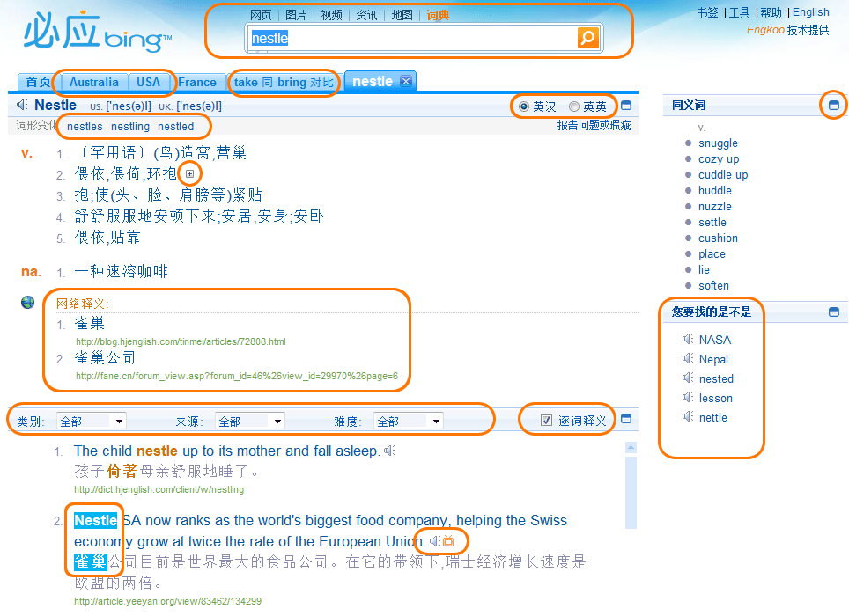Click the synonym cushion

pos(718,238)
